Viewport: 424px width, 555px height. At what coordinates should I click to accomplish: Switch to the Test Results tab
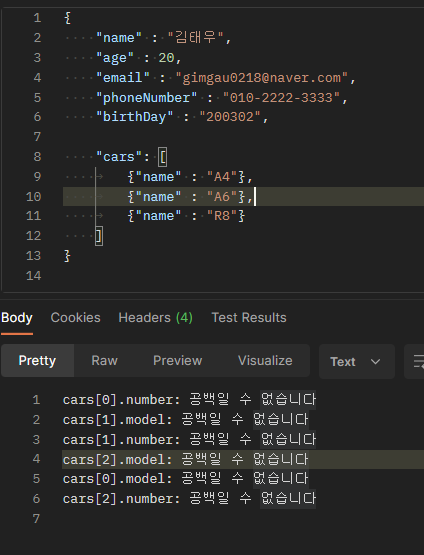(249, 317)
